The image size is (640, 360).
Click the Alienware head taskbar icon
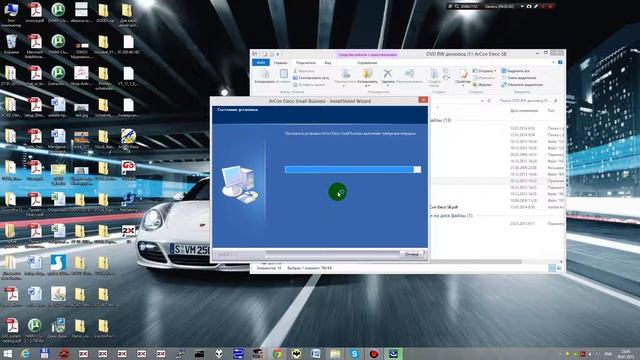click(x=219, y=353)
